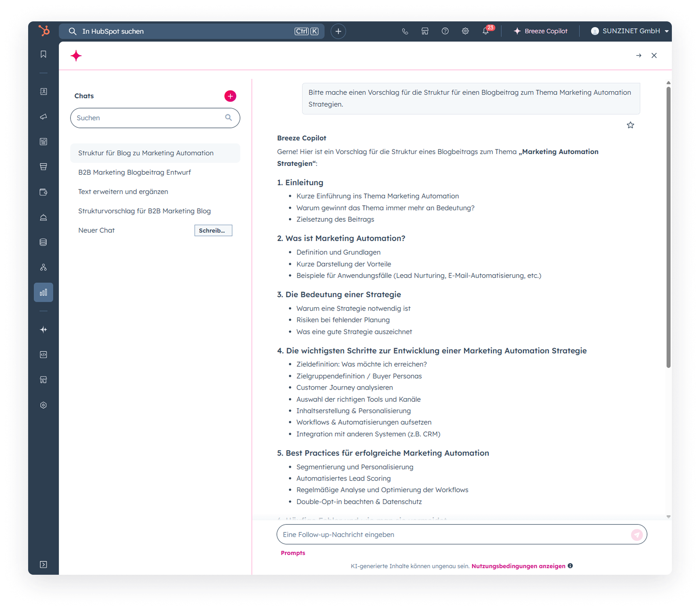Click the arrow icon to dock the panel
Image resolution: width=700 pixels, height=610 pixels.
click(638, 56)
